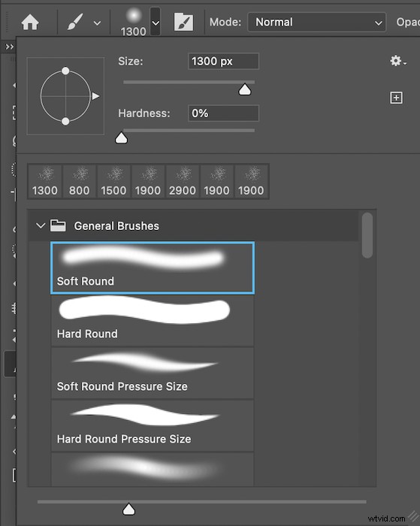The width and height of the screenshot is (420, 526).
Task: Open the Mode dropdown showing Normal
Action: pyautogui.click(x=316, y=22)
